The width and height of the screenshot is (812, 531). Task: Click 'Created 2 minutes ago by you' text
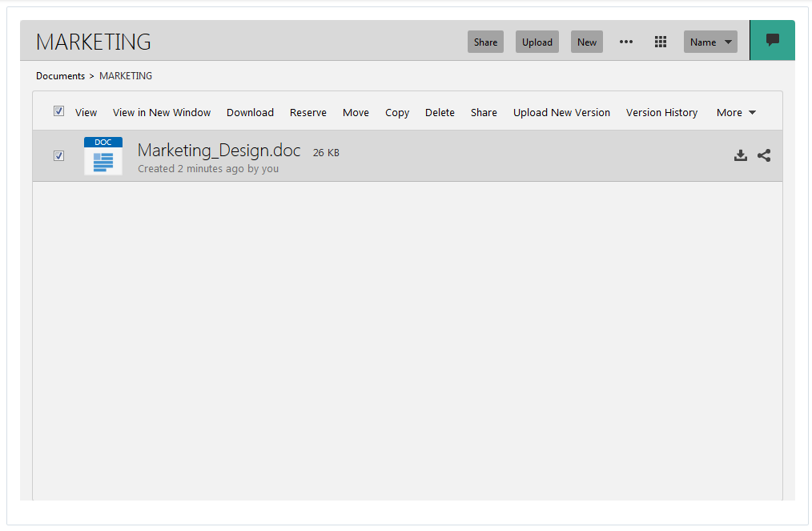[x=208, y=168]
